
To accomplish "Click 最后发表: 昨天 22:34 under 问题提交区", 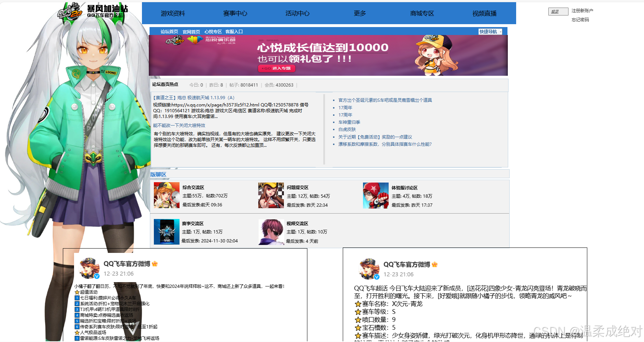I will point(307,205).
